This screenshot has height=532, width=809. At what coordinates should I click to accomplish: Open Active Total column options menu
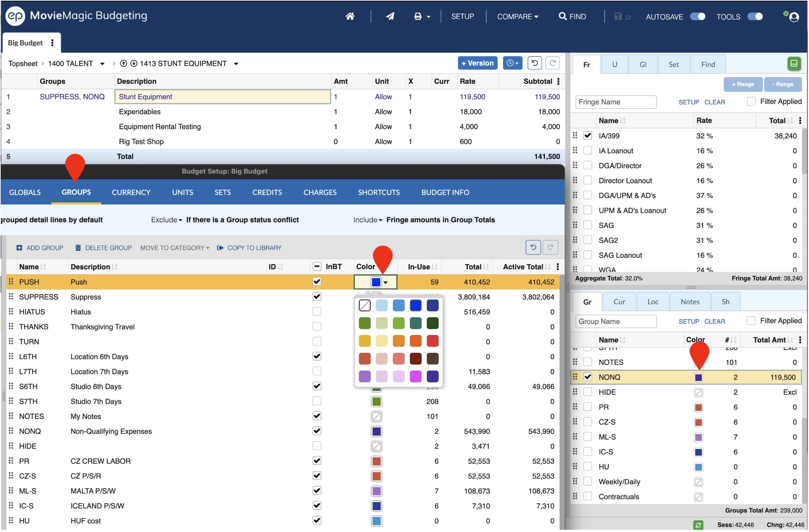click(558, 267)
